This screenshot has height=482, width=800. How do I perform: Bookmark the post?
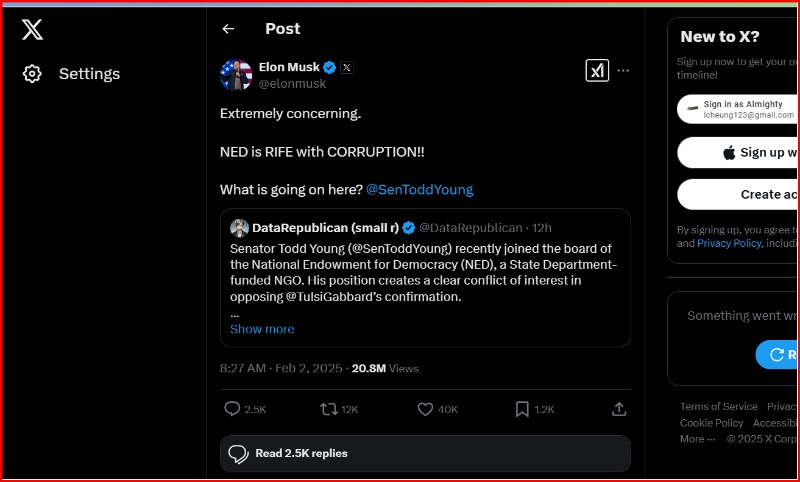[x=522, y=409]
